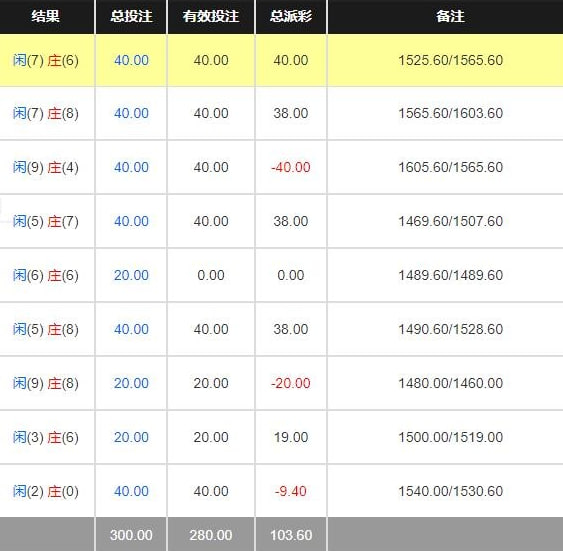Select the highlighted 闲(7) 庄(6) result cell
Viewport: 563px width, 551px height.
click(x=46, y=60)
